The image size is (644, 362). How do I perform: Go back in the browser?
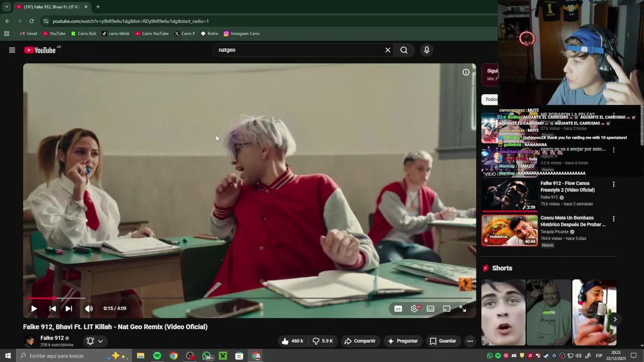(x=7, y=21)
